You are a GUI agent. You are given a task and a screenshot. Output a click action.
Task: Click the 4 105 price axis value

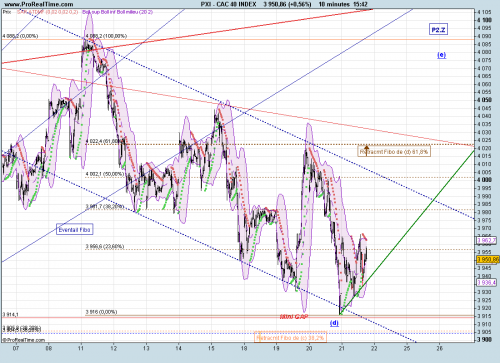(x=484, y=12)
